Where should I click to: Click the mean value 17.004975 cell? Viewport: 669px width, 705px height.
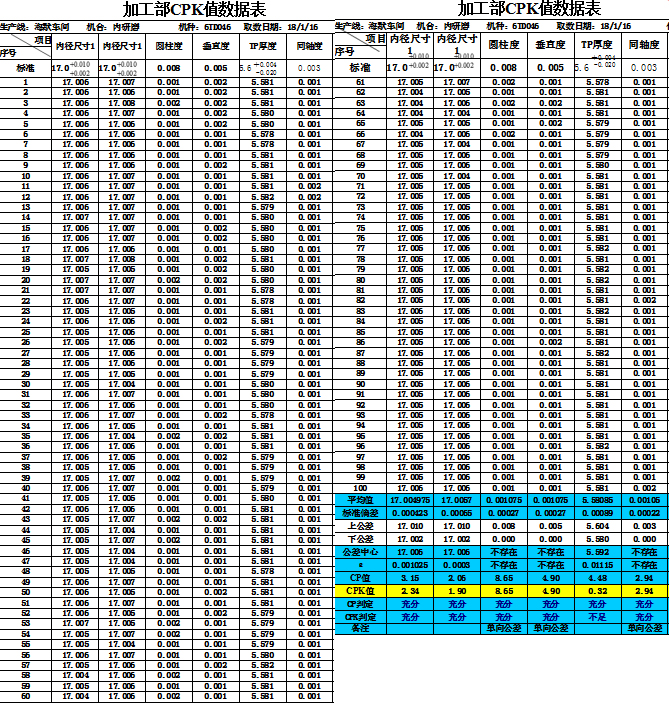point(409,499)
